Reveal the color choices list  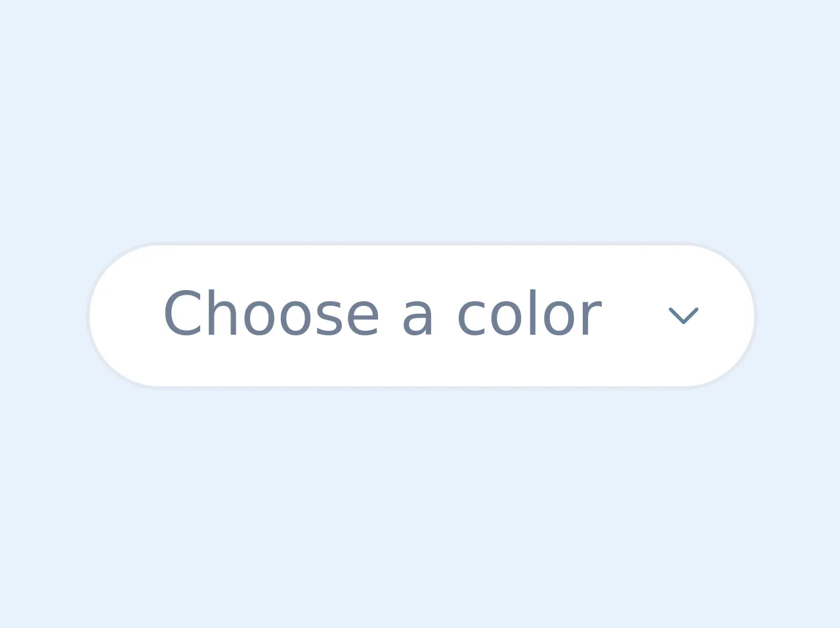point(421,316)
